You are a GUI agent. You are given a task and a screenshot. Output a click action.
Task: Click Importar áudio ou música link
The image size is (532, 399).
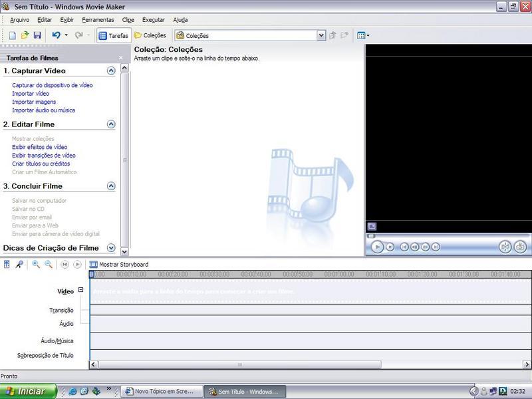43,110
